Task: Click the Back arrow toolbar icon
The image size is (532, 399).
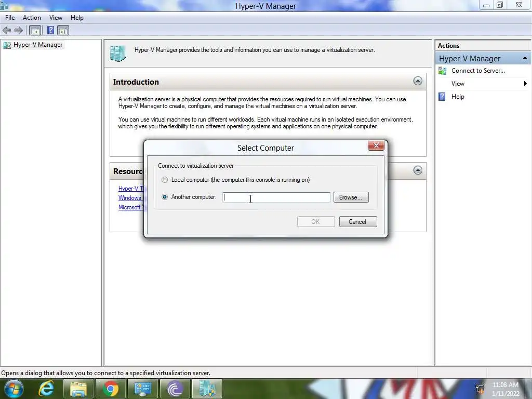Action: (x=7, y=31)
